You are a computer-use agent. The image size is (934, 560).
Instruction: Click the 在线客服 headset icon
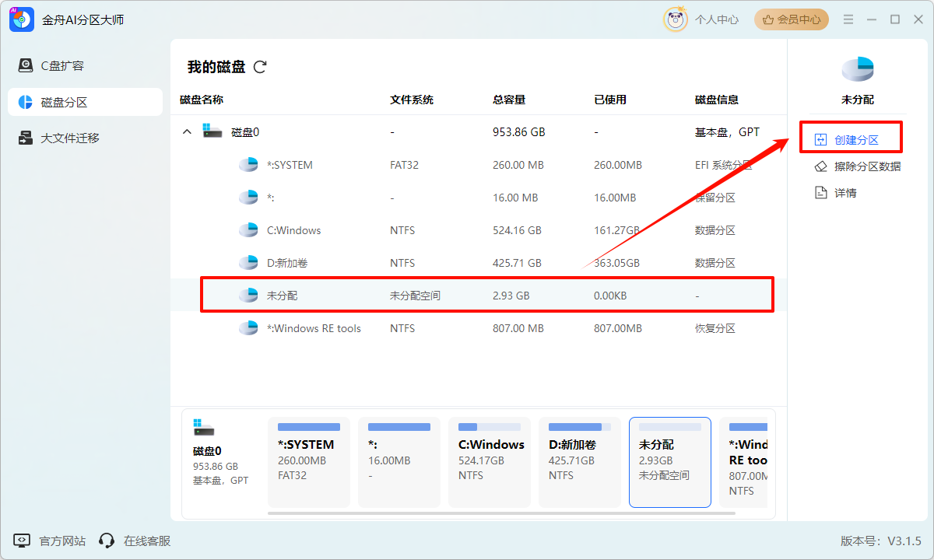coord(107,540)
